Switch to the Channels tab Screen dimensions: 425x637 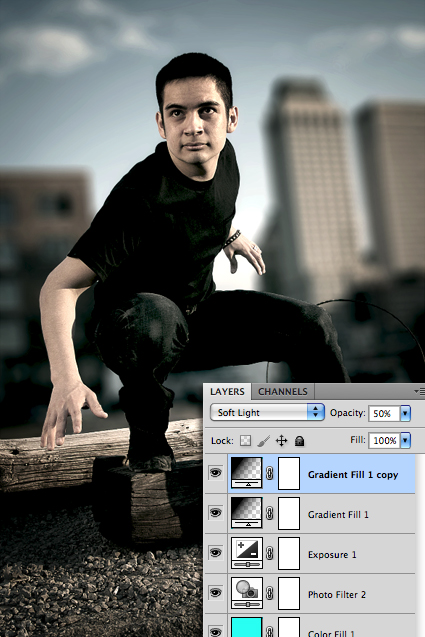pos(283,392)
